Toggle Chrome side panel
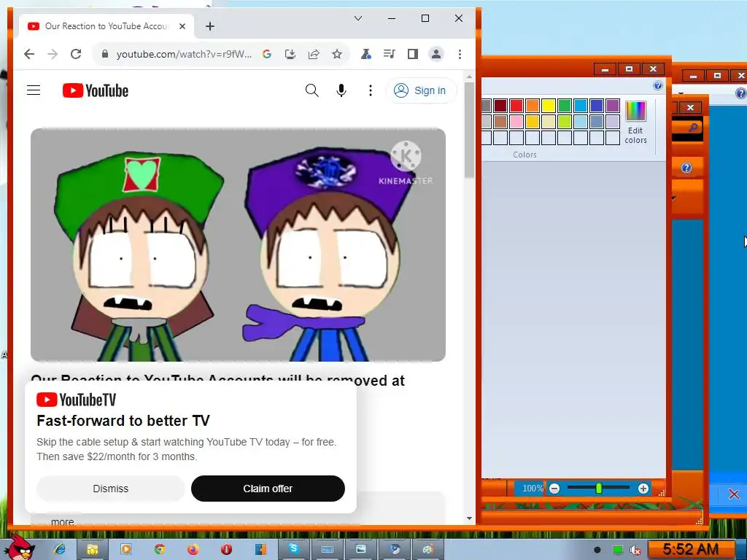 413,54
